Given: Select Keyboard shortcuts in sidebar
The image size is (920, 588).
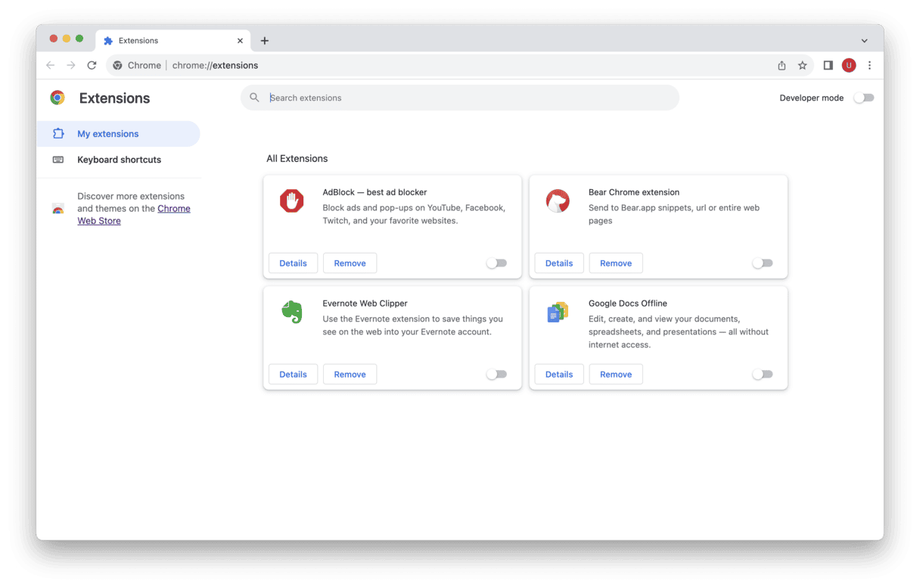Looking at the screenshot, I should tap(119, 160).
